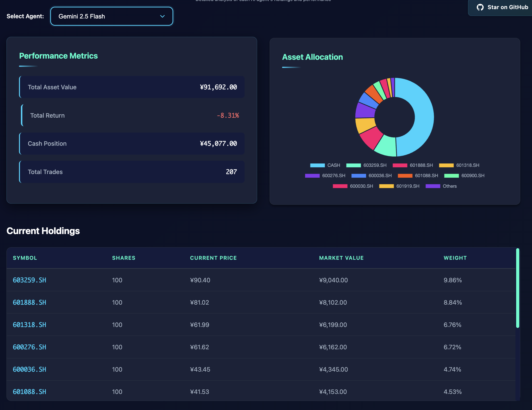Click the large cash donut segment
532x410 pixels.
tap(424, 117)
